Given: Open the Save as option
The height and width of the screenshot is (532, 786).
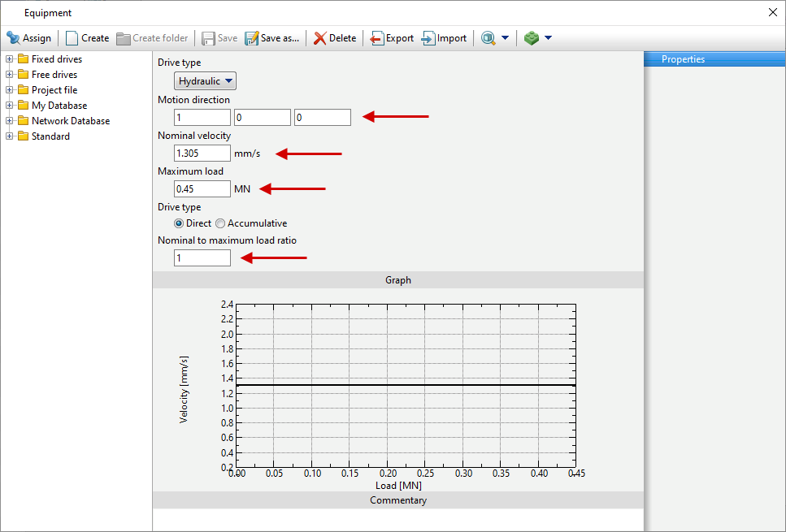Looking at the screenshot, I should click(x=271, y=38).
